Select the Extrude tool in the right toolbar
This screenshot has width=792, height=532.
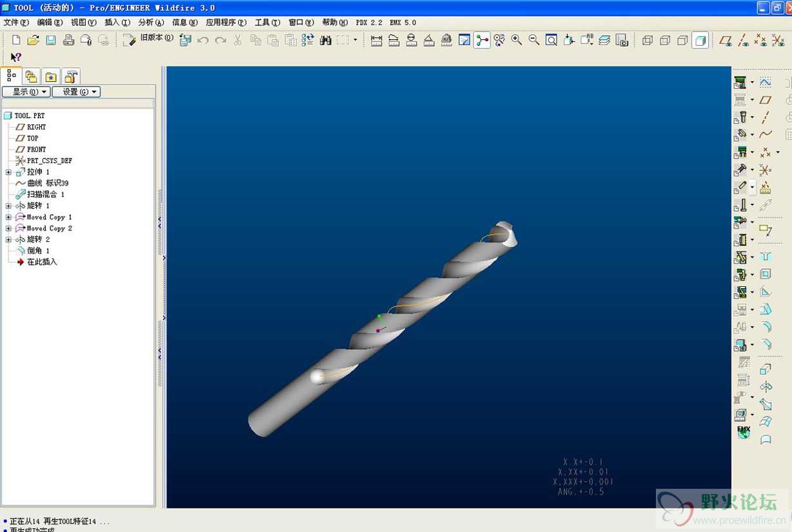pos(766,369)
